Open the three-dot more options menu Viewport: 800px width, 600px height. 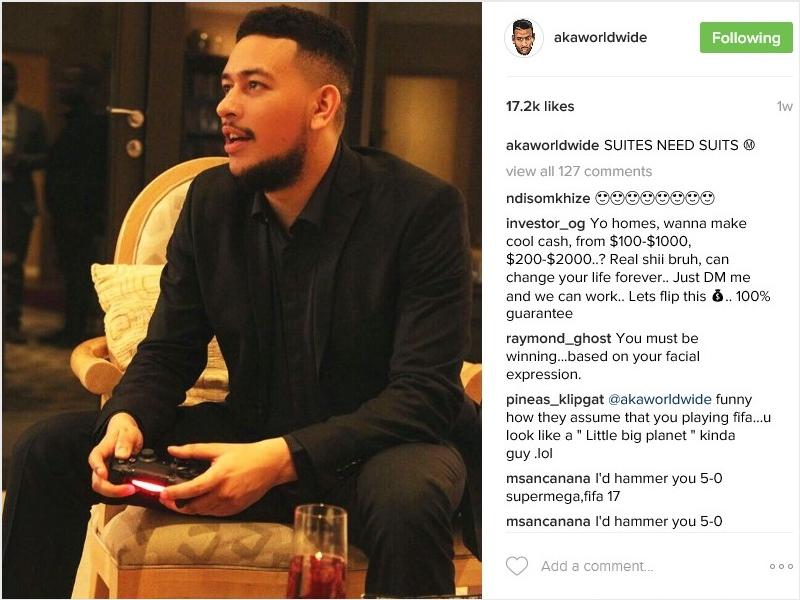coord(781,566)
